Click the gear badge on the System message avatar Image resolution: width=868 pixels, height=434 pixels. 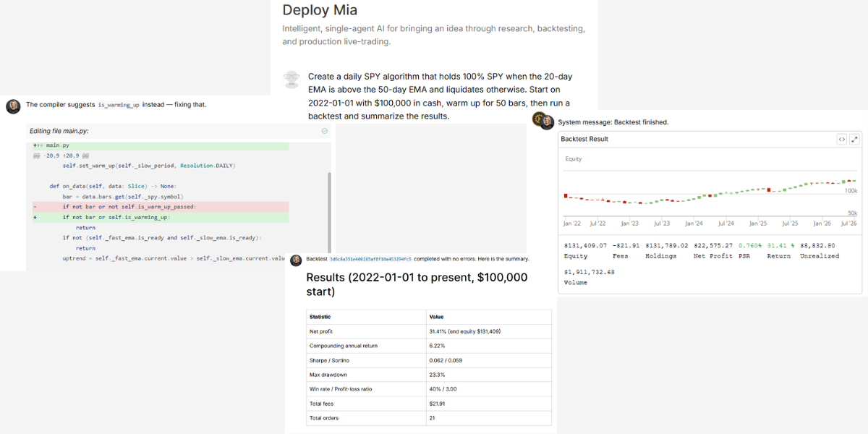tap(537, 118)
